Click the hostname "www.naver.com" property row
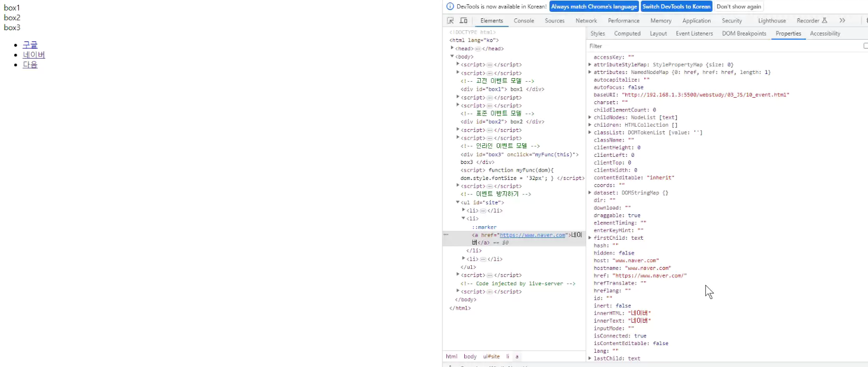This screenshot has height=367, width=868. pyautogui.click(x=632, y=268)
